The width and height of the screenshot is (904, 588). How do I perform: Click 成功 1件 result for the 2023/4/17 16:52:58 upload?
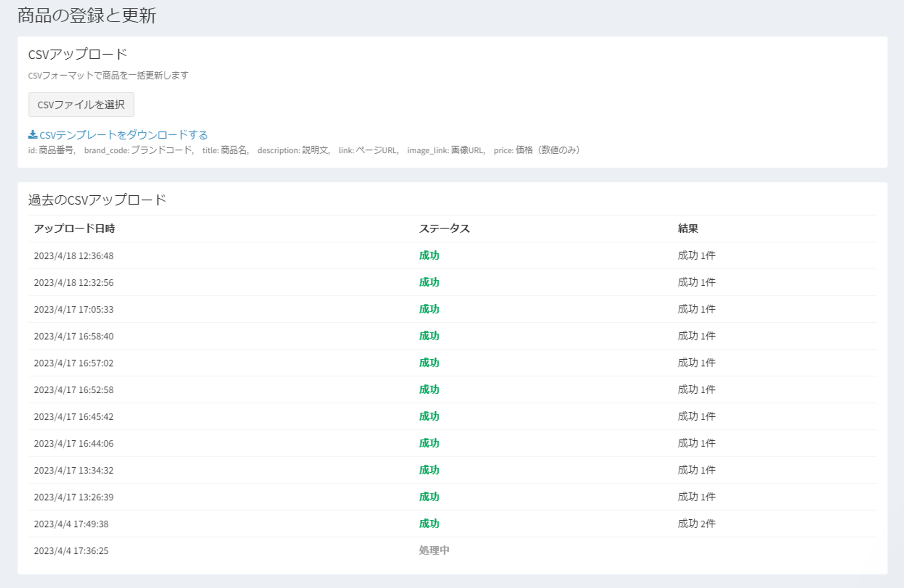696,390
